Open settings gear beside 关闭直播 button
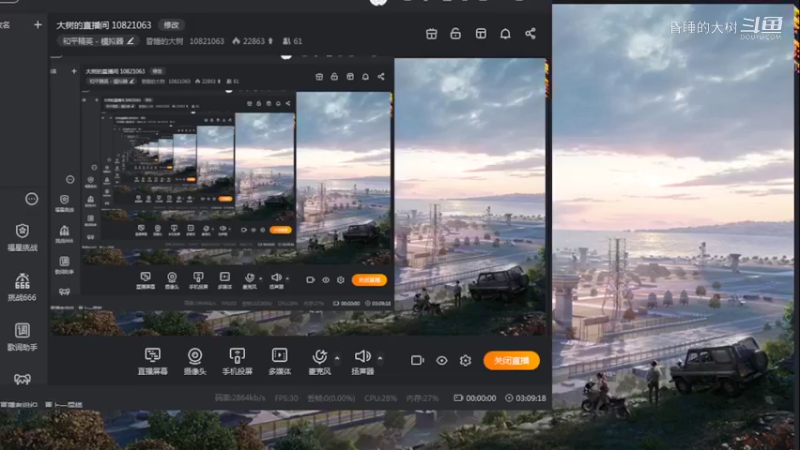Viewport: 800px width, 450px height. pos(465,360)
